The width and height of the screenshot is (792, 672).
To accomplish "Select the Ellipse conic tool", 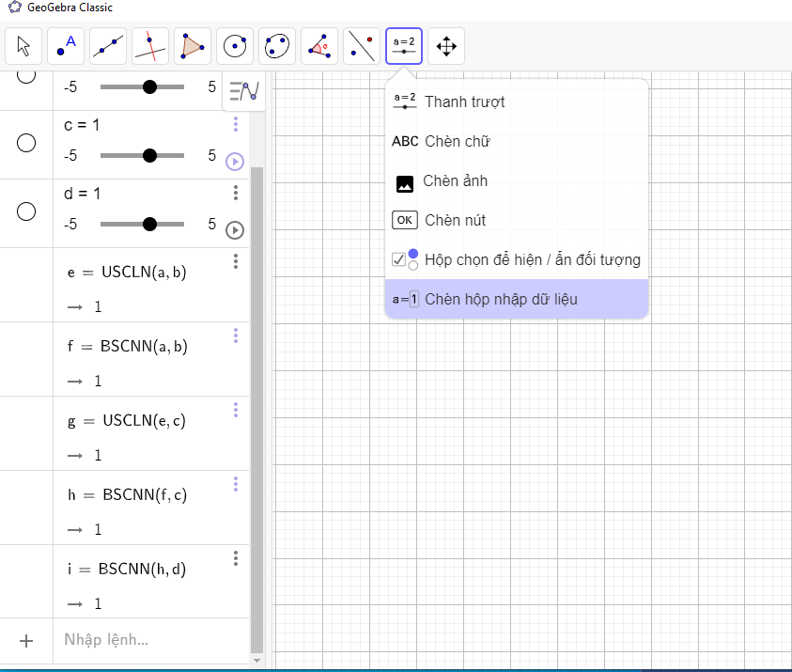I will pyautogui.click(x=277, y=45).
